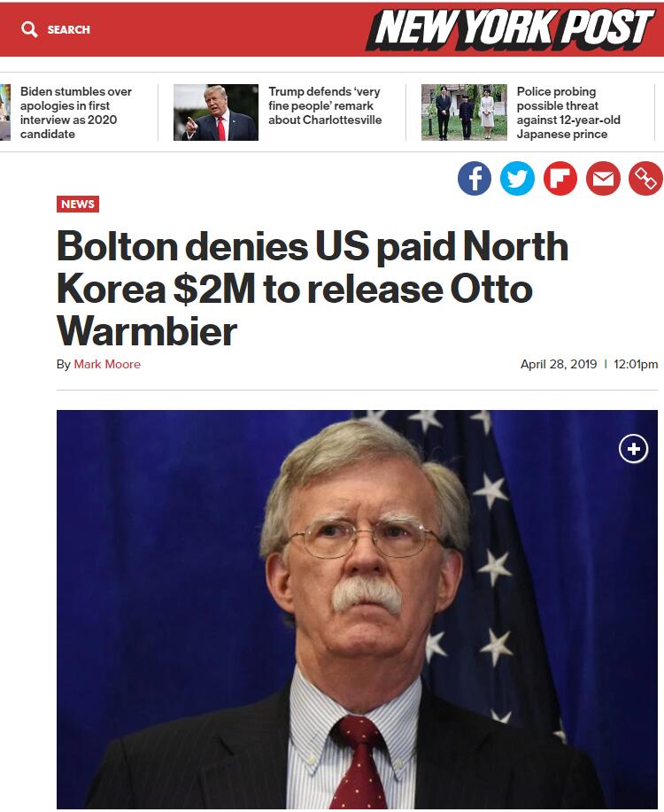Expand the Bolton photo with plus icon

click(x=633, y=448)
